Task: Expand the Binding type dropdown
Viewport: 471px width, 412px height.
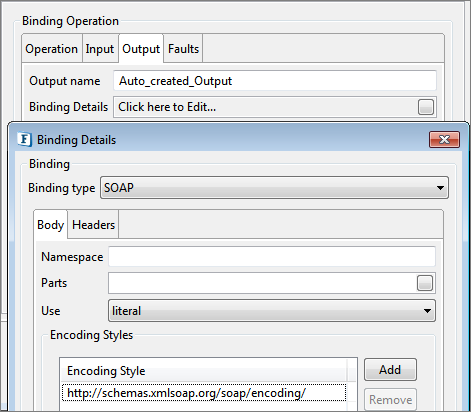Action: 274,188
